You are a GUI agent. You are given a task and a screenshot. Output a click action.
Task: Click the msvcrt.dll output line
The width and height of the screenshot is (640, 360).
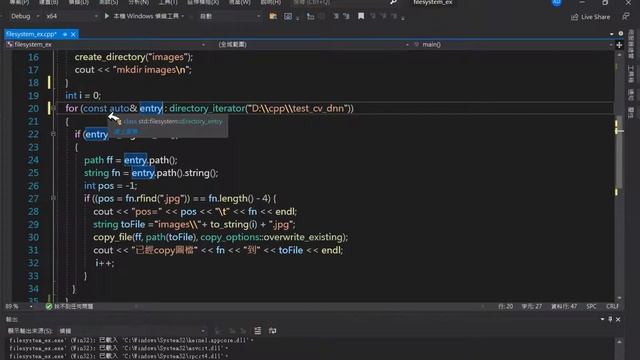tap(118, 348)
